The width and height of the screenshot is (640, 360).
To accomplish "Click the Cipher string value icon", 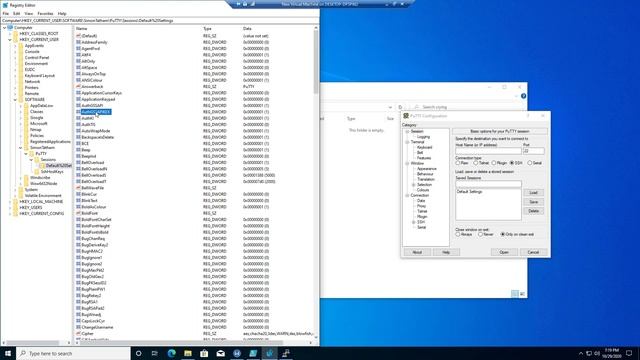I will [78, 333].
